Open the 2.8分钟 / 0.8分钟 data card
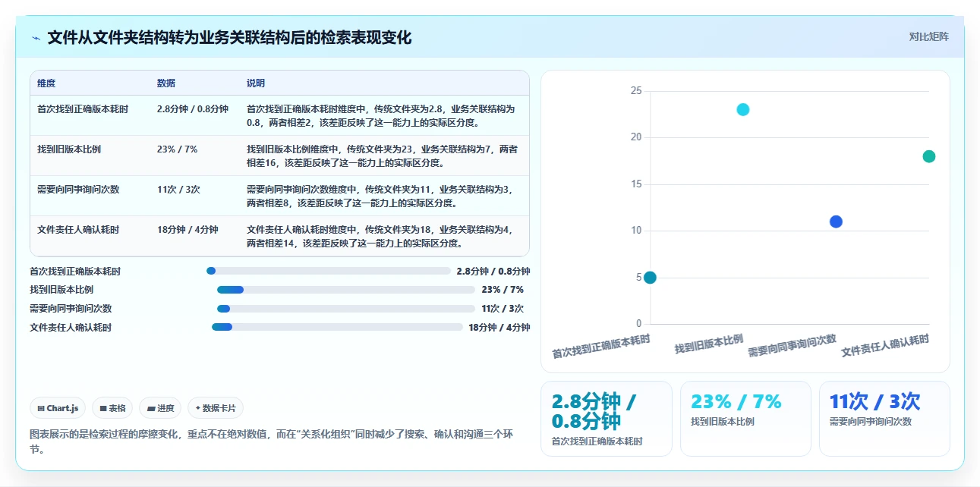980x487 pixels. coord(607,419)
